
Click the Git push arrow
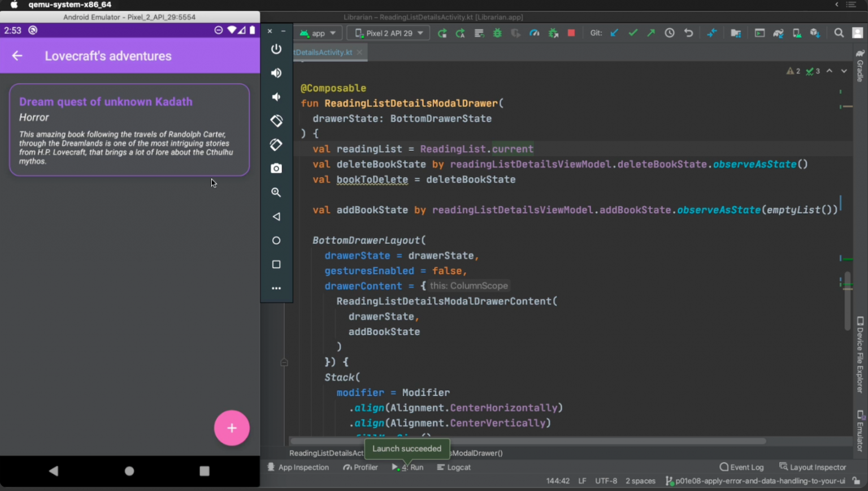click(651, 33)
